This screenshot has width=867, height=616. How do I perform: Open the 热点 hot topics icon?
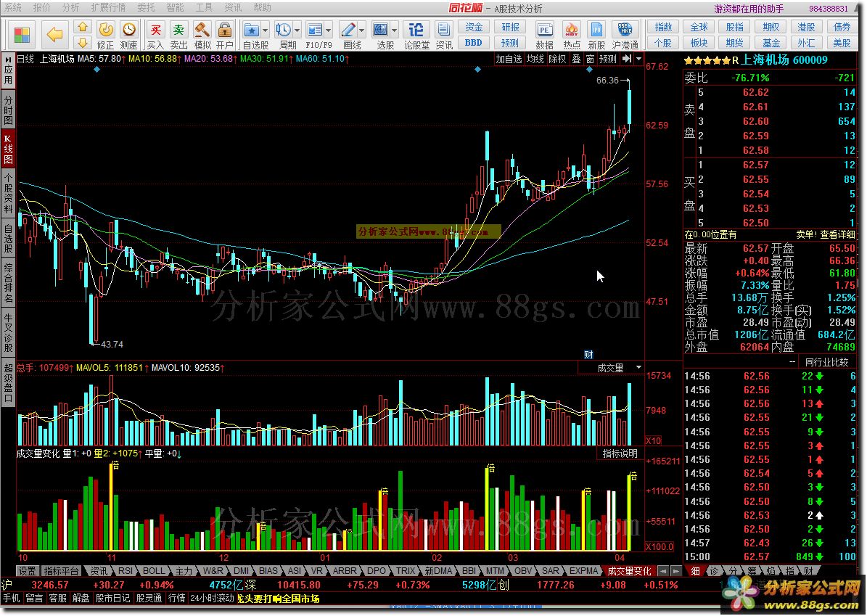572,35
